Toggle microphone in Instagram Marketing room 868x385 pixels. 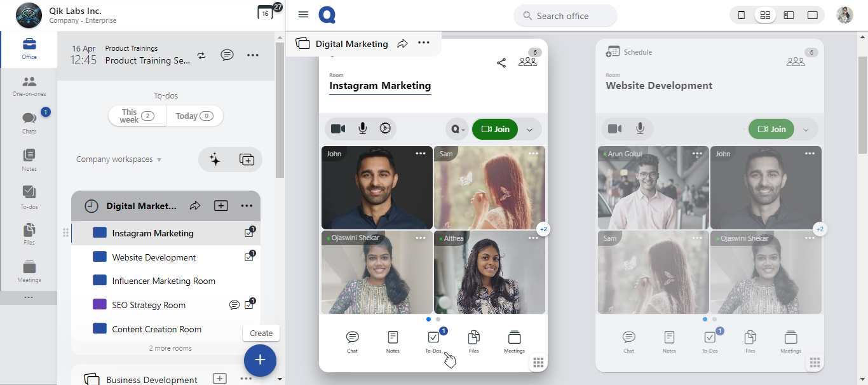[x=362, y=129]
